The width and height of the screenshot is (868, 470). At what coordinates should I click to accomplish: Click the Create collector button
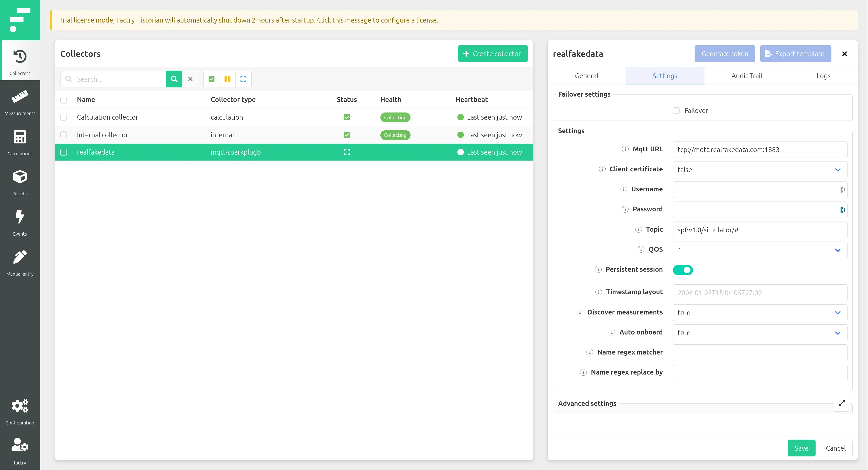click(493, 54)
